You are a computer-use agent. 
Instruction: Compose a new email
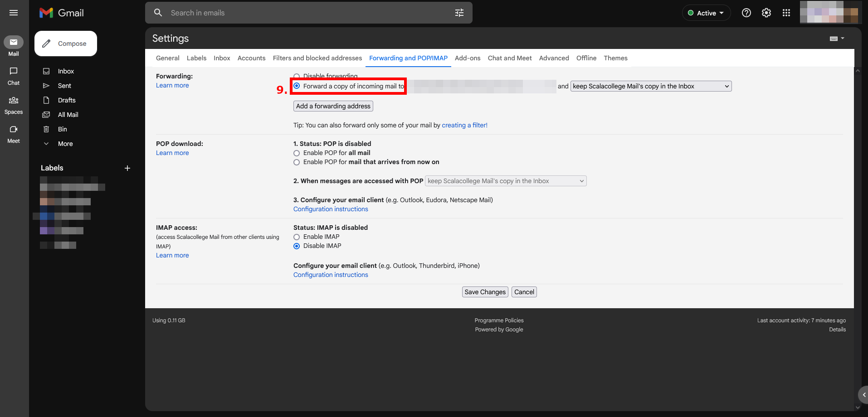[66, 44]
